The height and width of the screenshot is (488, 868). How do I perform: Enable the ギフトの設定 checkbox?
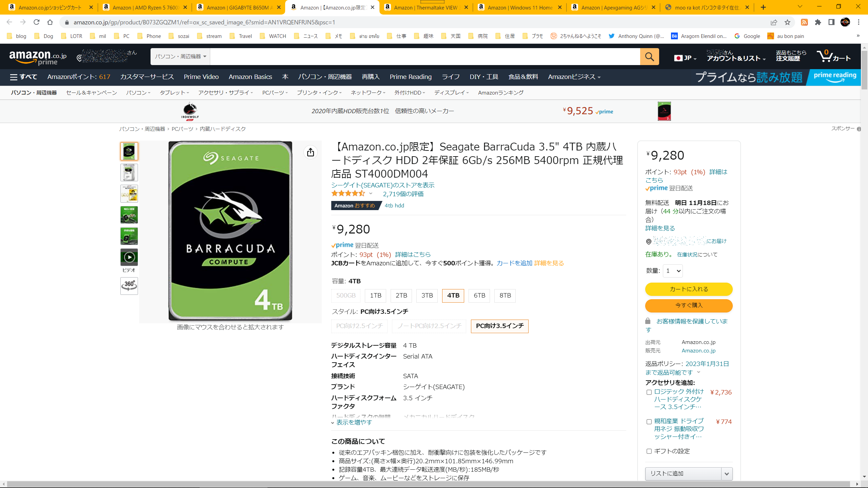point(649,451)
